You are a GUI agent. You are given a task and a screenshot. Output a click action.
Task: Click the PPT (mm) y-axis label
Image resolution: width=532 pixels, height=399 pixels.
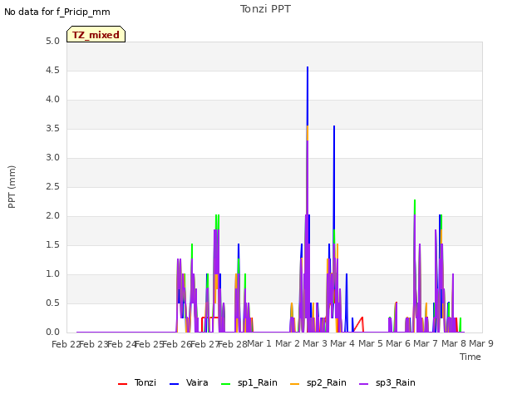click(x=12, y=187)
